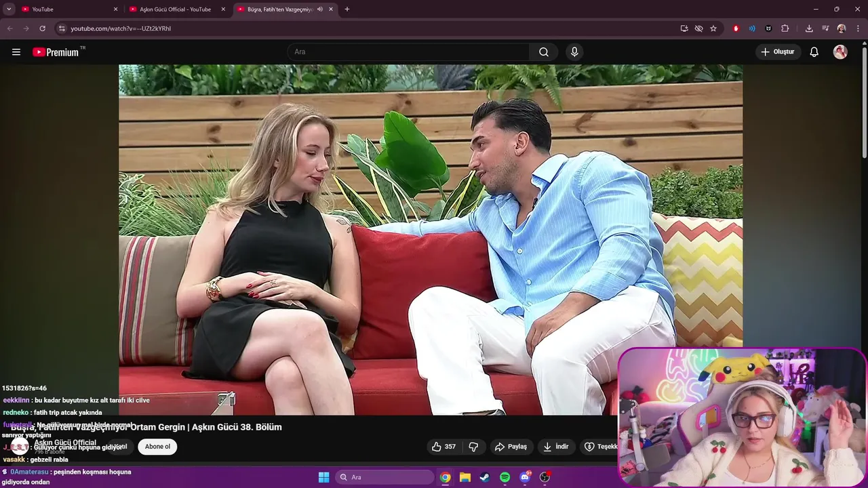Dislike the video with thumbs down
Screen dimensions: 868x488
coord(474,447)
